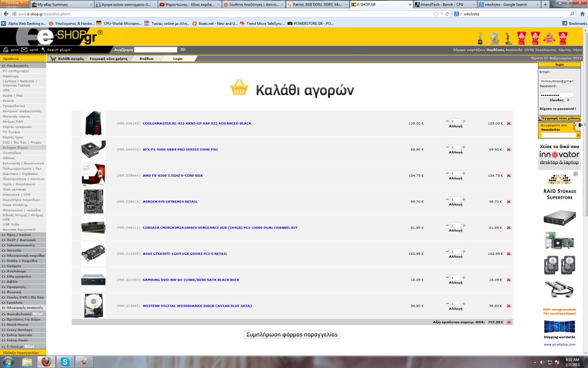Reload page with the refresh icon

click(447, 14)
